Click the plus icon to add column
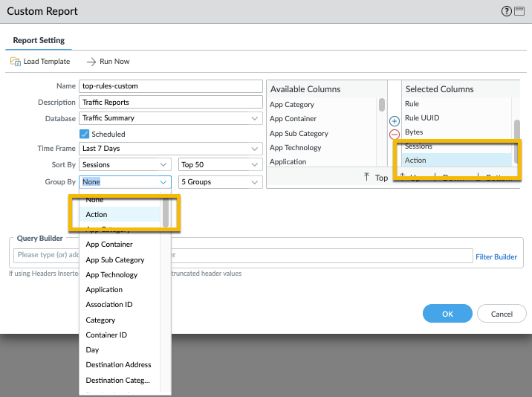Screen dimensions: 532x397 click(395, 121)
